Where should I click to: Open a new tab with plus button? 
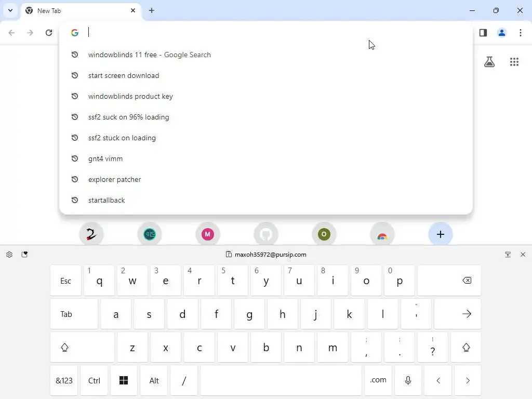tap(152, 10)
